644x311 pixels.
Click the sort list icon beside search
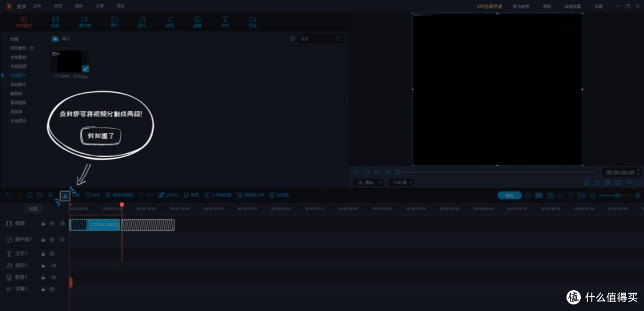coord(292,39)
